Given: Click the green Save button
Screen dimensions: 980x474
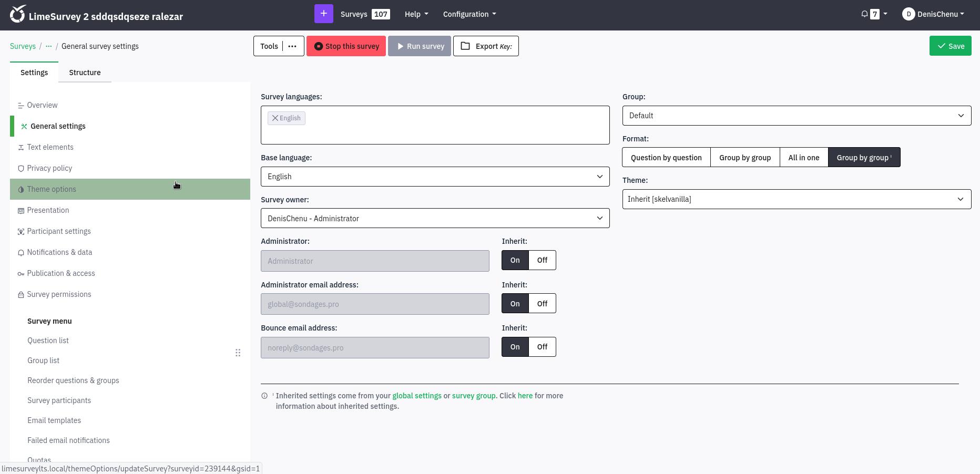Looking at the screenshot, I should tap(950, 46).
